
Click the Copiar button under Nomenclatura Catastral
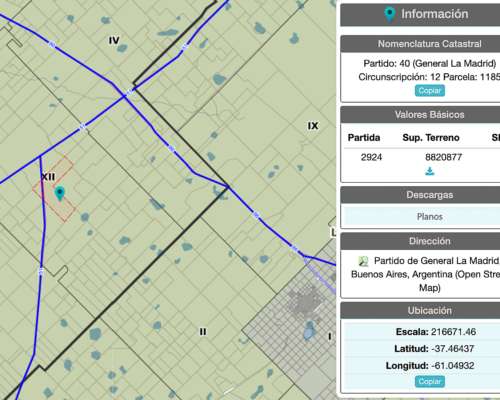click(430, 91)
